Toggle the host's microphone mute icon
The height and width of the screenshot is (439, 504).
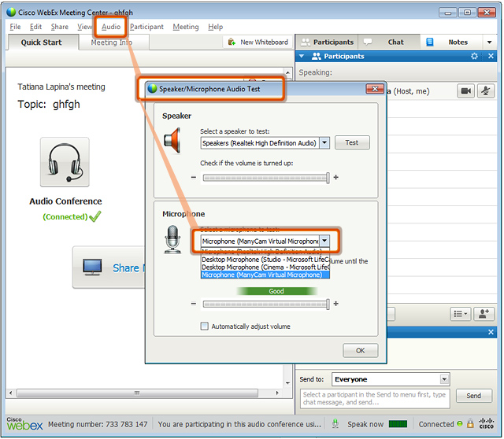pyautogui.click(x=486, y=91)
